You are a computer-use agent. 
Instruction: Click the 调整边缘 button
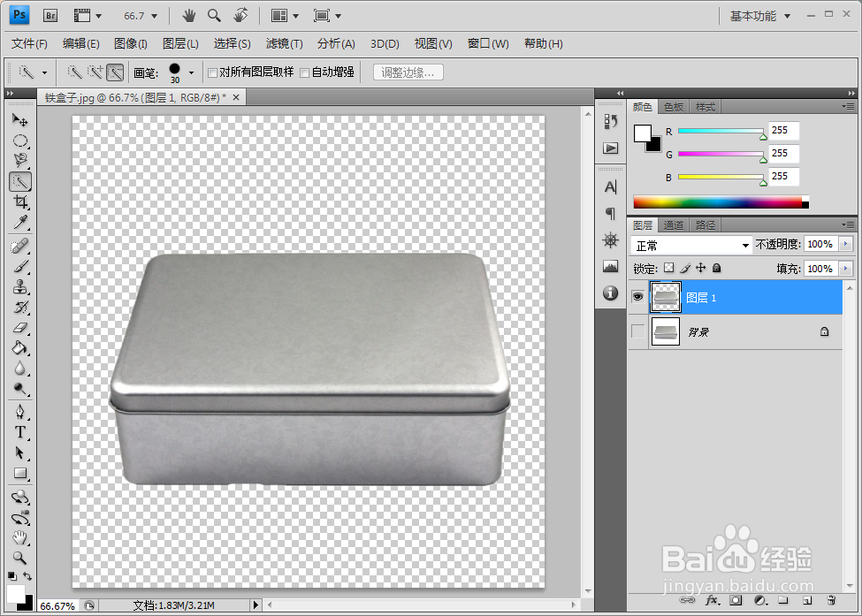pyautogui.click(x=408, y=72)
